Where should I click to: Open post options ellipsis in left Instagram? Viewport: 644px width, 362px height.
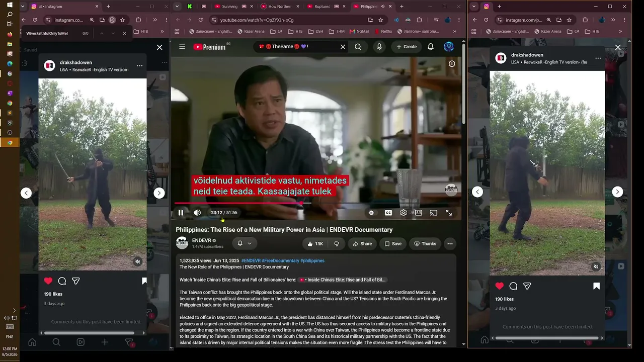click(139, 66)
